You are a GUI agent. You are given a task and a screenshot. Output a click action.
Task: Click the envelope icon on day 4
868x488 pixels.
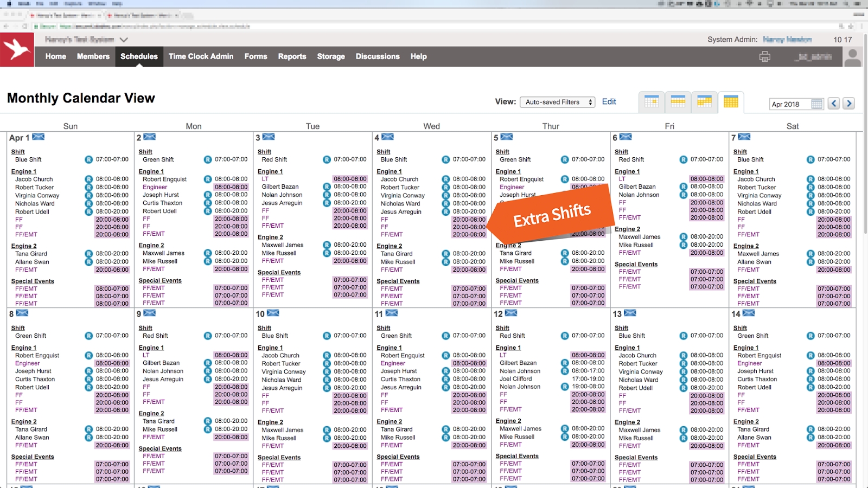(387, 137)
